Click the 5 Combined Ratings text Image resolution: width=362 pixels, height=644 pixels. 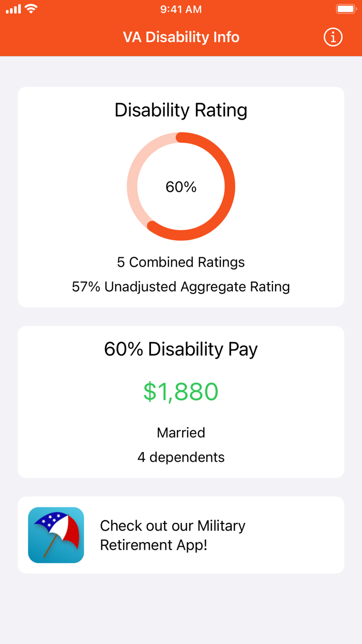(181, 262)
